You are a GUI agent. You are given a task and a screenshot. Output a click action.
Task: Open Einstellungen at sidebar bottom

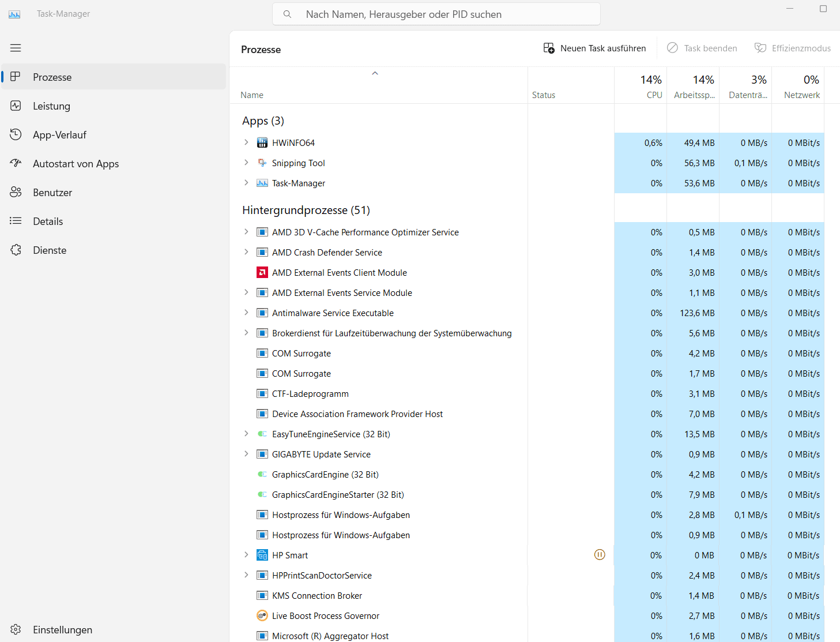click(x=114, y=629)
